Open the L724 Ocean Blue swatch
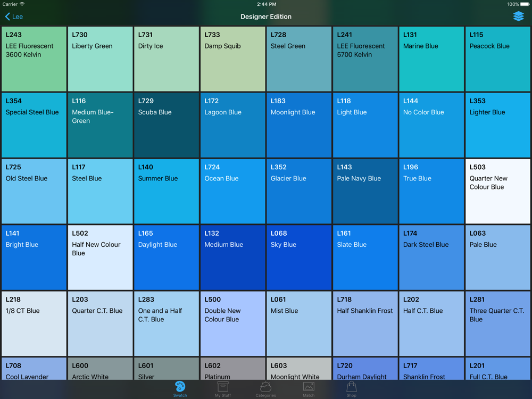This screenshot has height=399, width=532. (x=233, y=191)
